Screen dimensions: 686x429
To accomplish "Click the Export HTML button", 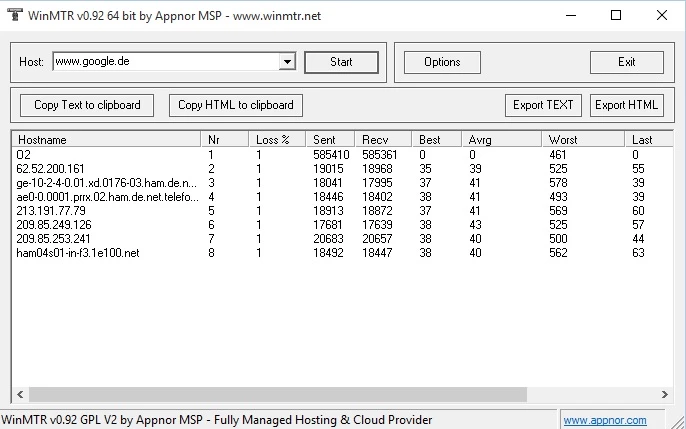I will pyautogui.click(x=626, y=105).
